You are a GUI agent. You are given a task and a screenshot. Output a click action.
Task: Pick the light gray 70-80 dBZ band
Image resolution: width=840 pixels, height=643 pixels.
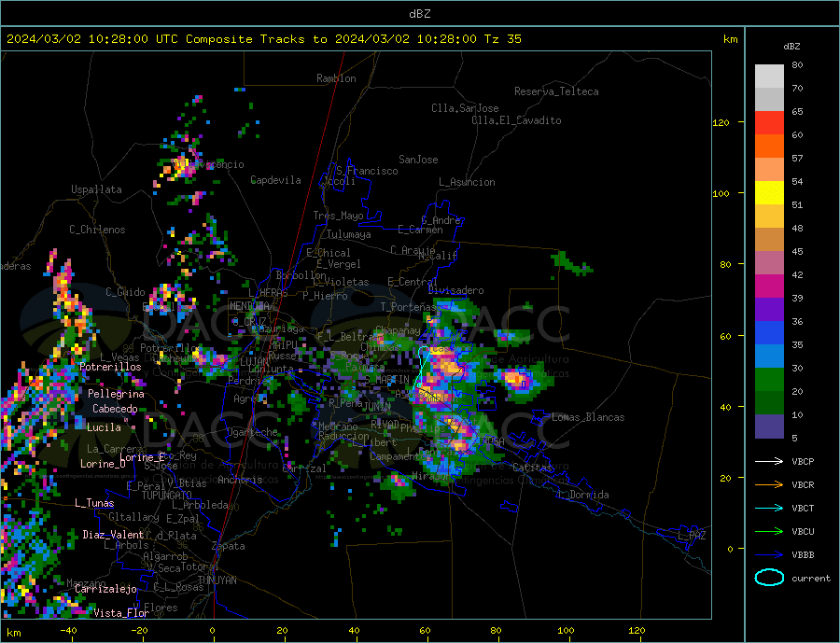(769, 77)
